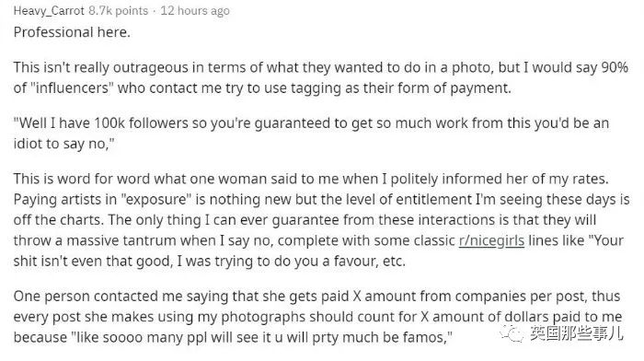
Task: Click the paragraph starting "One person contacted me"
Action: (317, 317)
